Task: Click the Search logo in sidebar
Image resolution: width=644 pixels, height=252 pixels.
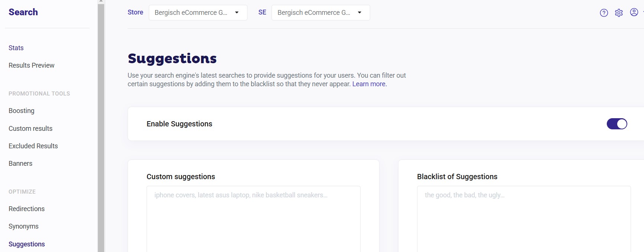Action: pyautogui.click(x=23, y=12)
